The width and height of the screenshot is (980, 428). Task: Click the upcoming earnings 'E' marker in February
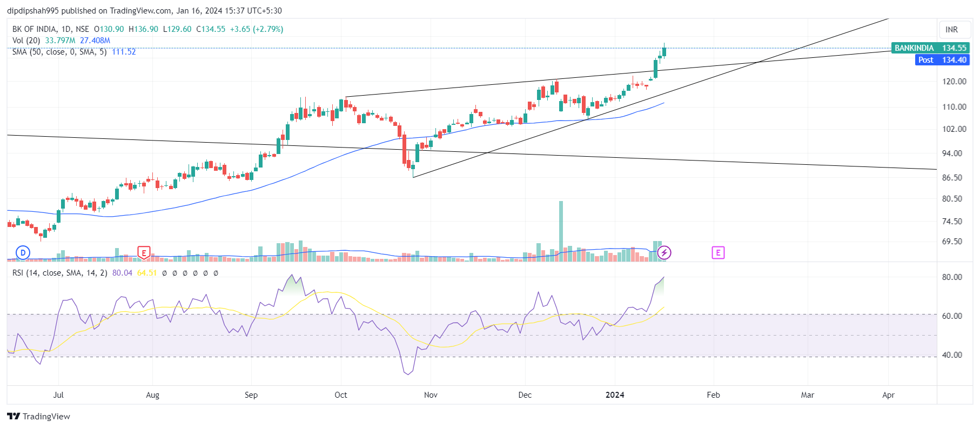(x=718, y=252)
